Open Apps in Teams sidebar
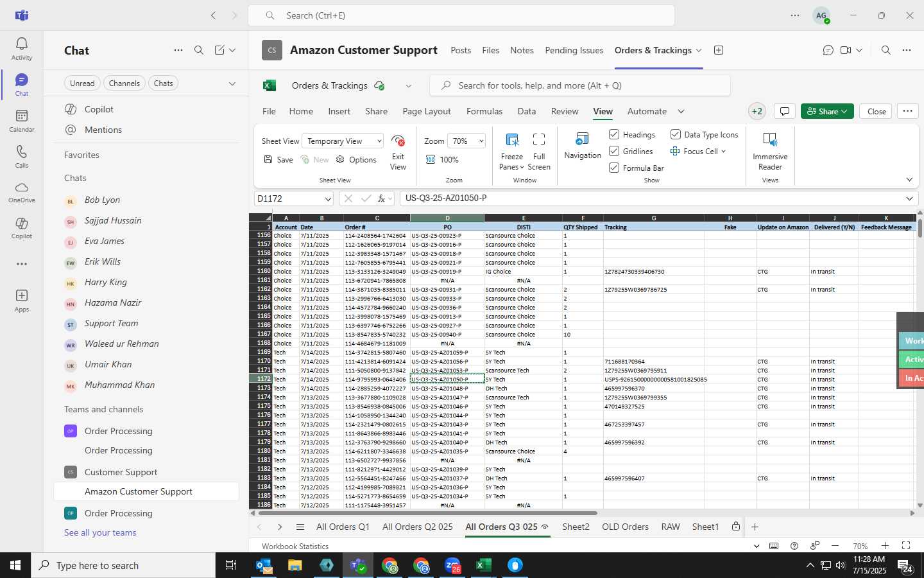This screenshot has width=924, height=578. [x=22, y=301]
